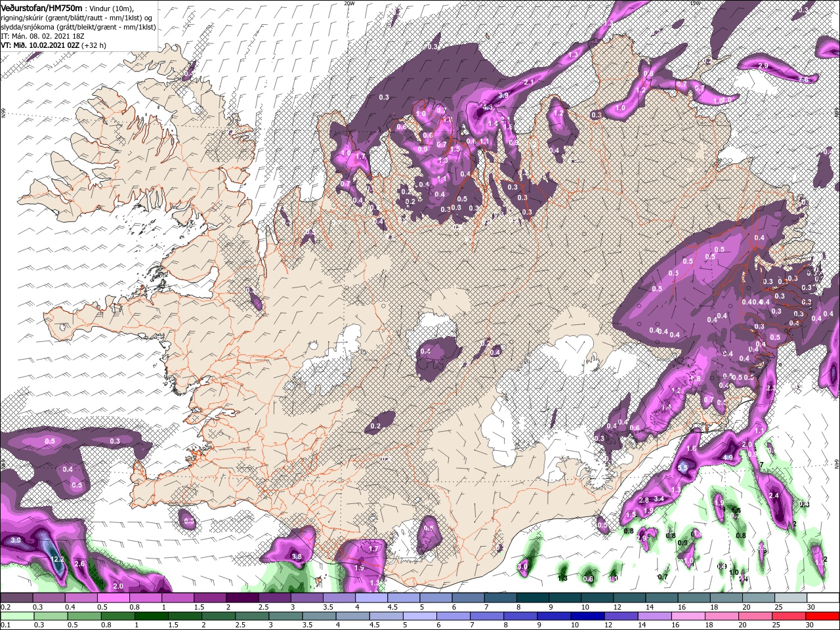The image size is (840, 630).
Task: Select the 'VT: Mið. 10.02.2021 02Z (+32 h)' line
Action: (53, 45)
